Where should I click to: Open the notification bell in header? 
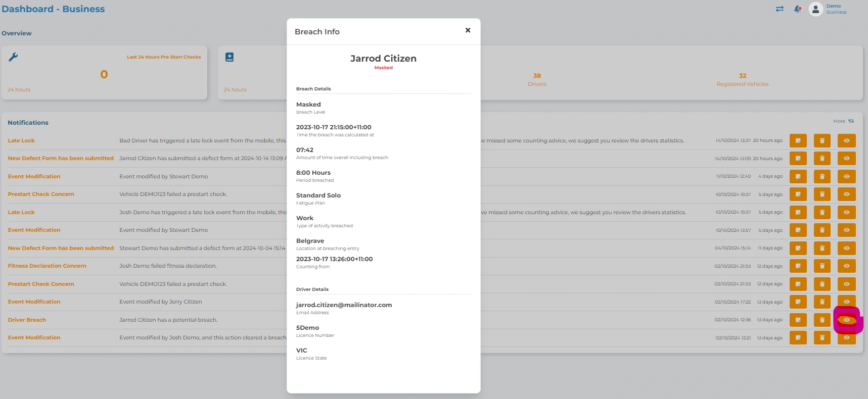tap(798, 9)
